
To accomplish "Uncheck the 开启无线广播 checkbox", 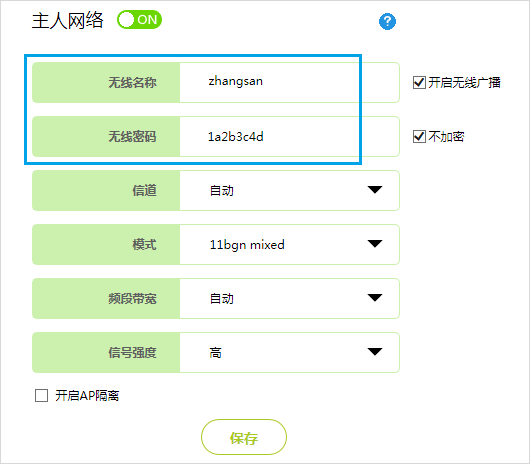I will [x=419, y=82].
